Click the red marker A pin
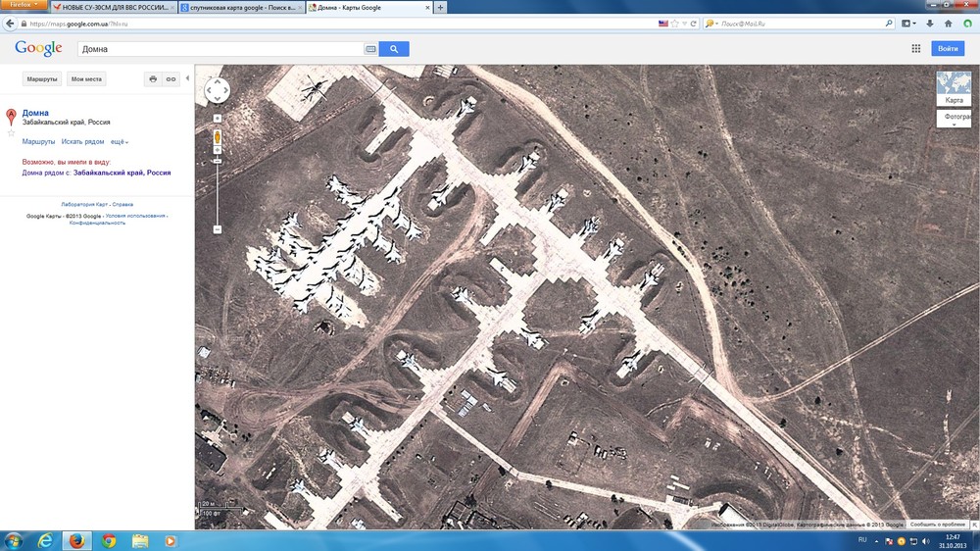This screenshot has width=980, height=551. pyautogui.click(x=11, y=117)
